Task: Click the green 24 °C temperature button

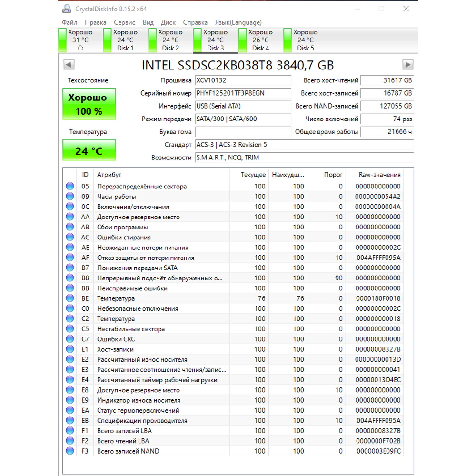Action: [89, 151]
